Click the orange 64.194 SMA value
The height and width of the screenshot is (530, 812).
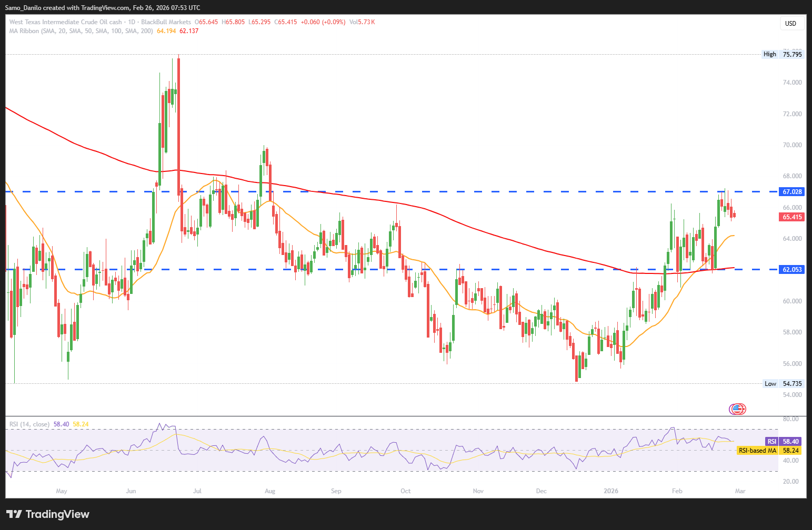coord(166,31)
